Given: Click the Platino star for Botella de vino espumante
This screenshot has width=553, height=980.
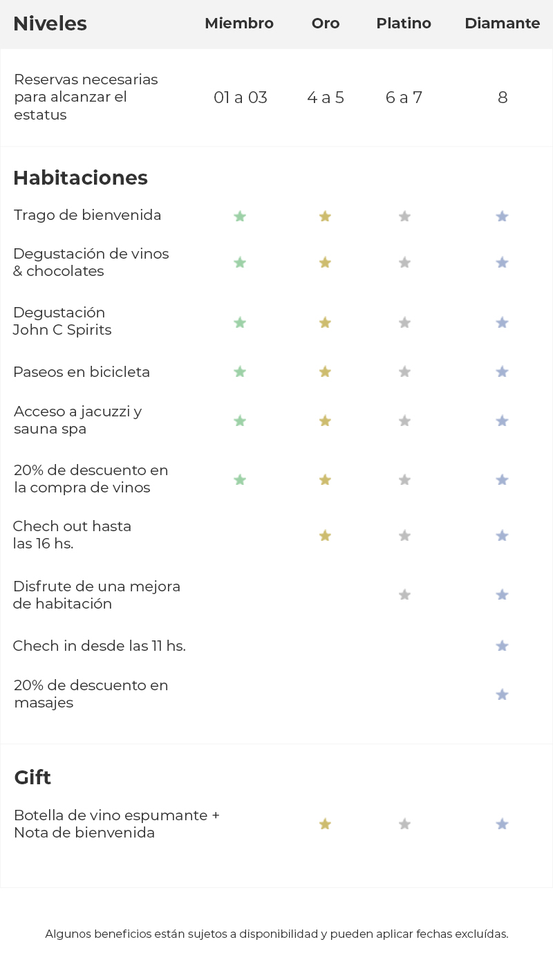Looking at the screenshot, I should [x=405, y=824].
